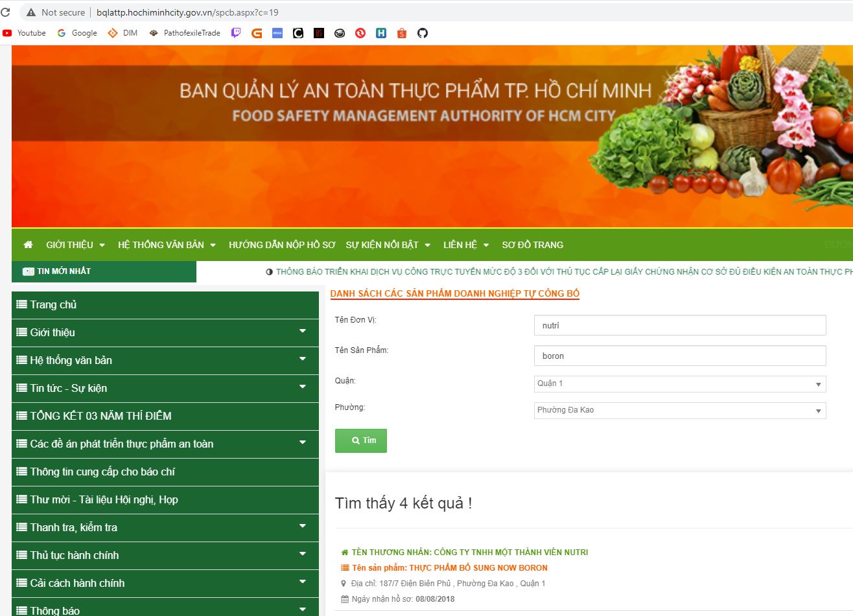Click the received date 08/08/2018
853x616 pixels.
pos(435,599)
